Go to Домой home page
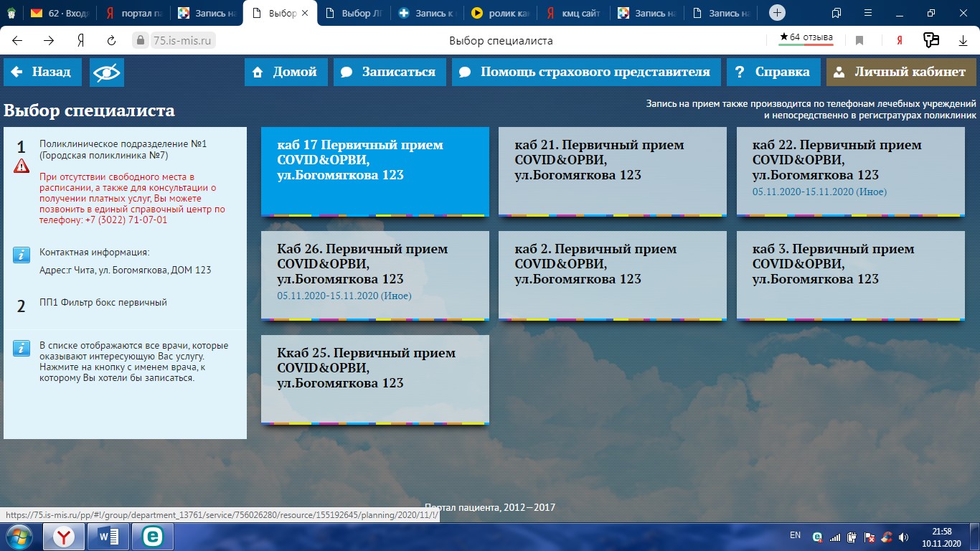 click(x=286, y=72)
